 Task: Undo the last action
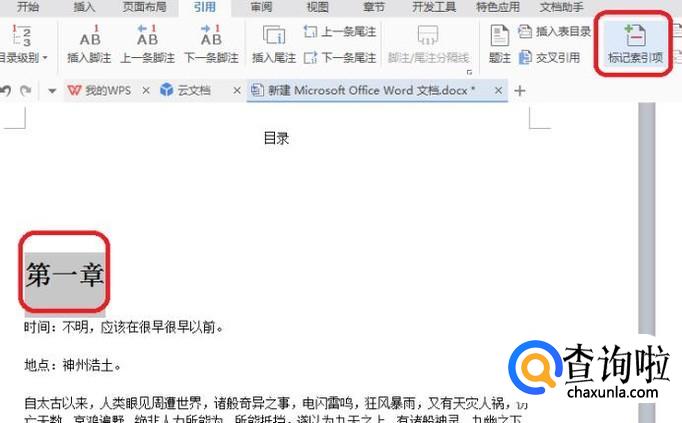pos(5,90)
